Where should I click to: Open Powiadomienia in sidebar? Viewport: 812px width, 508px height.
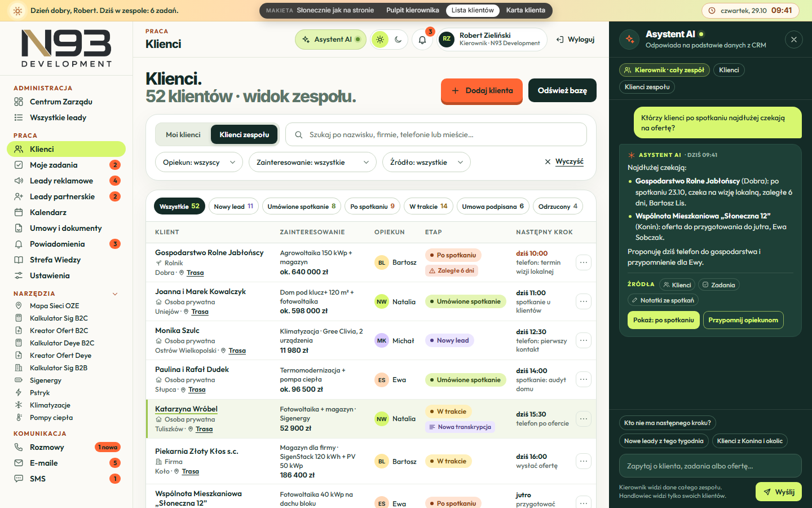[x=67, y=244]
